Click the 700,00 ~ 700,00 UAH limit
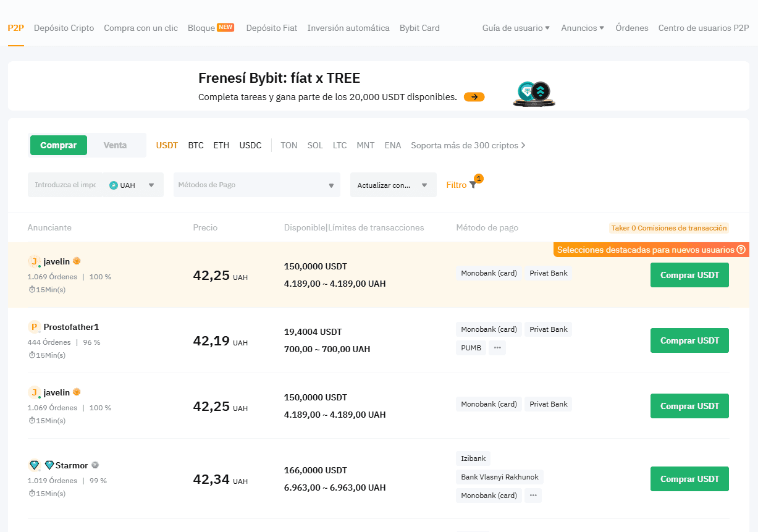This screenshot has width=758, height=532. pos(327,349)
